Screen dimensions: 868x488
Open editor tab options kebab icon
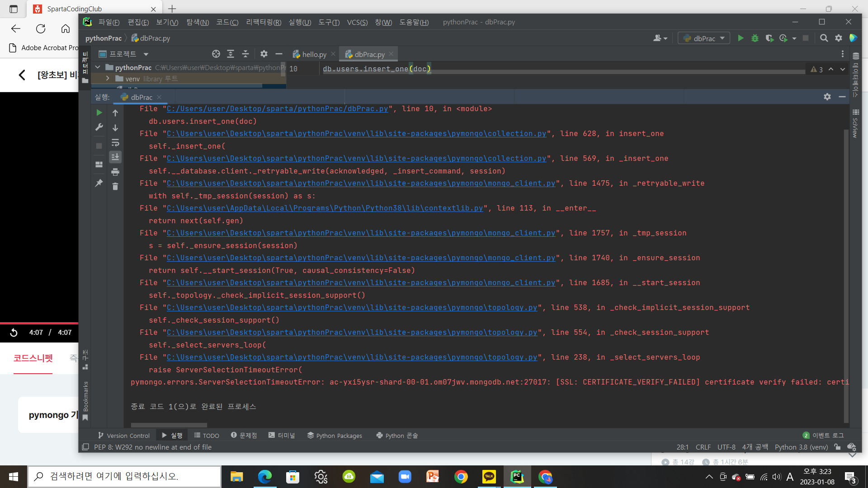pyautogui.click(x=843, y=54)
